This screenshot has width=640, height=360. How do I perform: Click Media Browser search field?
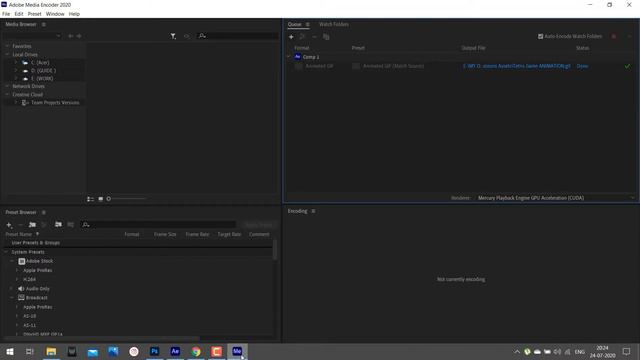[238, 36]
